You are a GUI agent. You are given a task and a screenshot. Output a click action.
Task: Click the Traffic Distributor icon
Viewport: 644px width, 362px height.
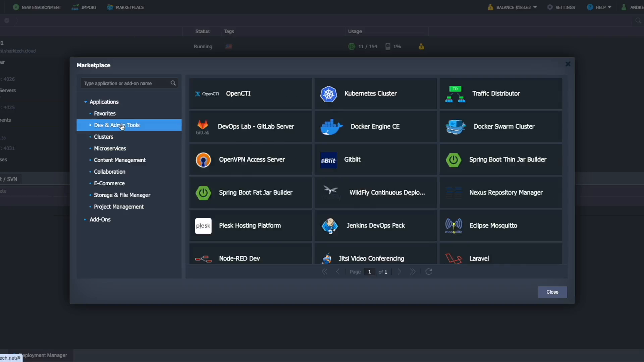point(455,94)
